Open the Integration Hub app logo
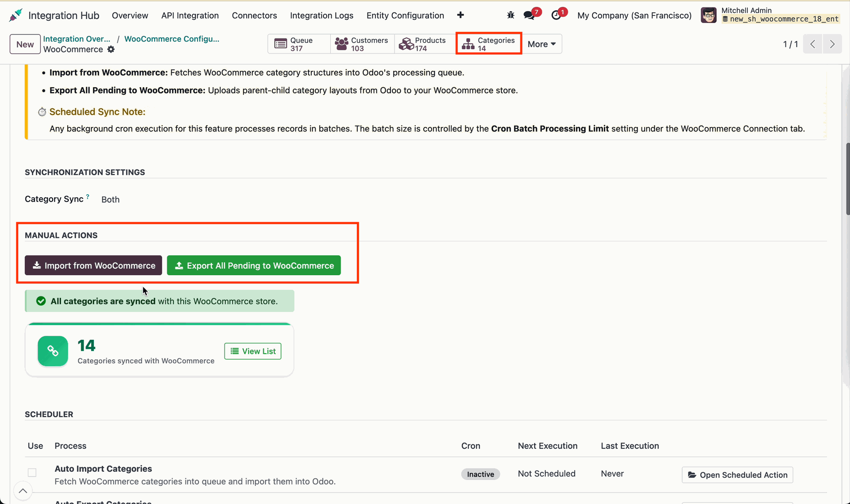850x504 pixels. pos(16,15)
